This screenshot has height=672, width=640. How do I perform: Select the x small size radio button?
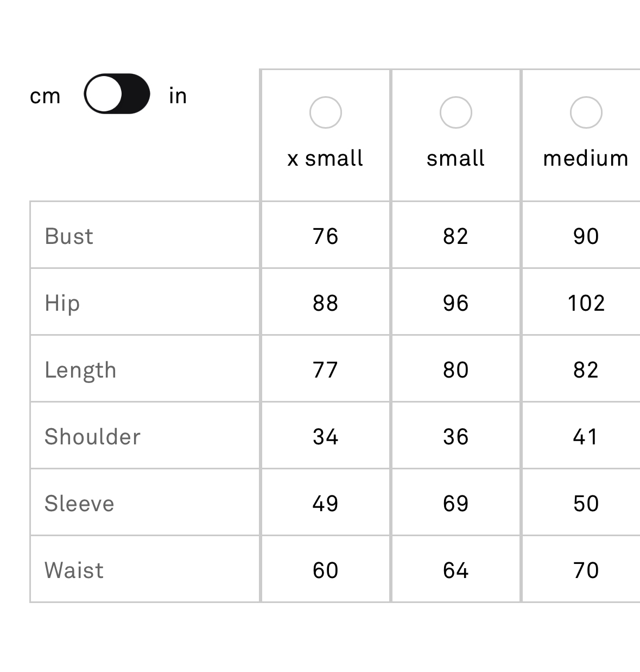[x=325, y=112]
